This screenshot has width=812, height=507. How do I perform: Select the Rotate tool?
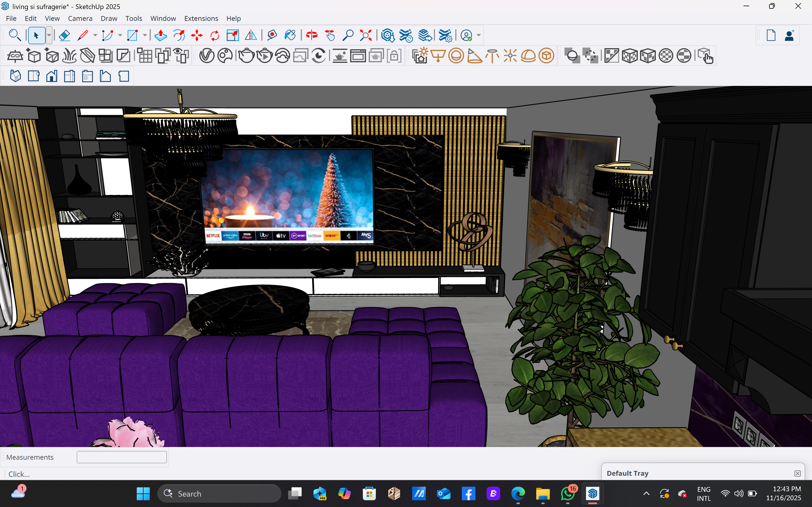(215, 35)
